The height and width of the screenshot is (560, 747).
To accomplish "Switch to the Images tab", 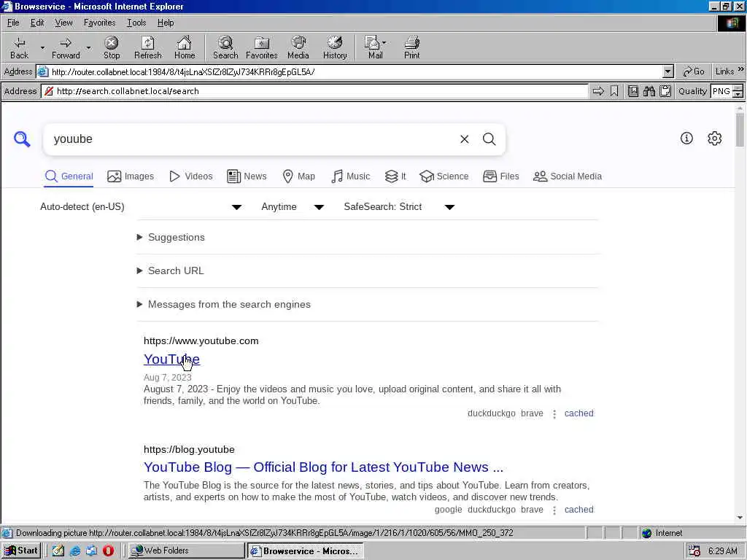I will (x=131, y=176).
